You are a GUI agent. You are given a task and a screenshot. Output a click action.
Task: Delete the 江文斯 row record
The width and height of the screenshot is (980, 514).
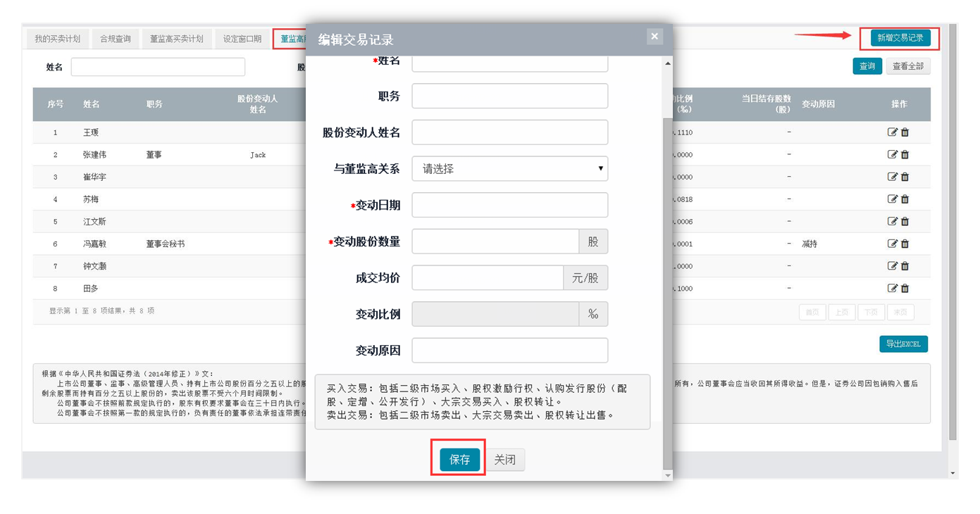click(905, 221)
